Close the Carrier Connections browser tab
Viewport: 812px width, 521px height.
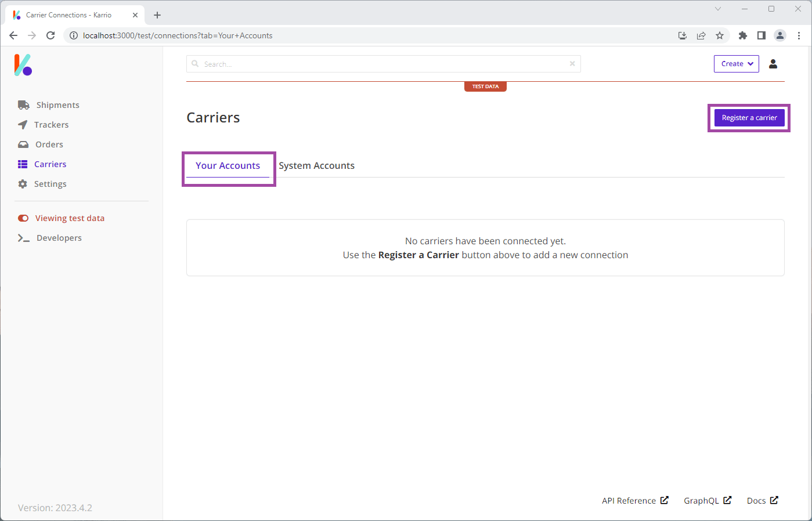(135, 15)
